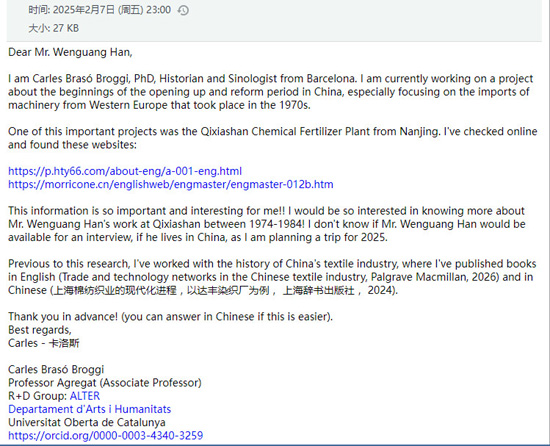Click 'Professor Agregat (Associate Professor)' title line
This screenshot has width=550, height=446.
pos(105,383)
